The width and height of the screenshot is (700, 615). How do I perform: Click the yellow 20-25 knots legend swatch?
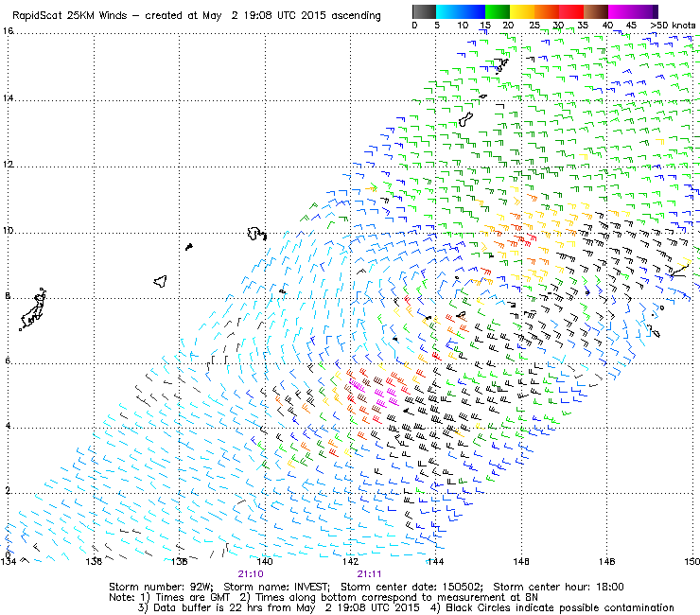pos(522,11)
